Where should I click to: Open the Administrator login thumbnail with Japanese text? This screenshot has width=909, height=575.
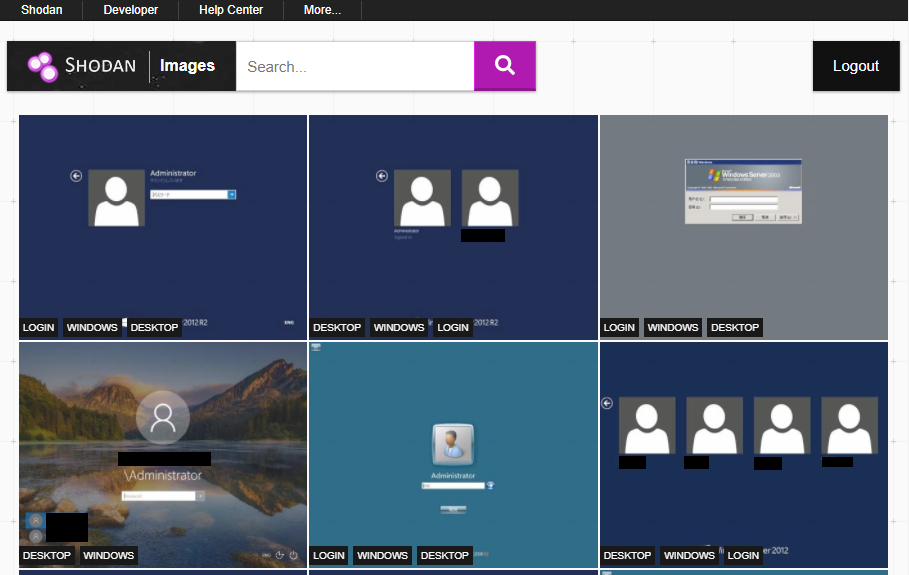point(163,227)
